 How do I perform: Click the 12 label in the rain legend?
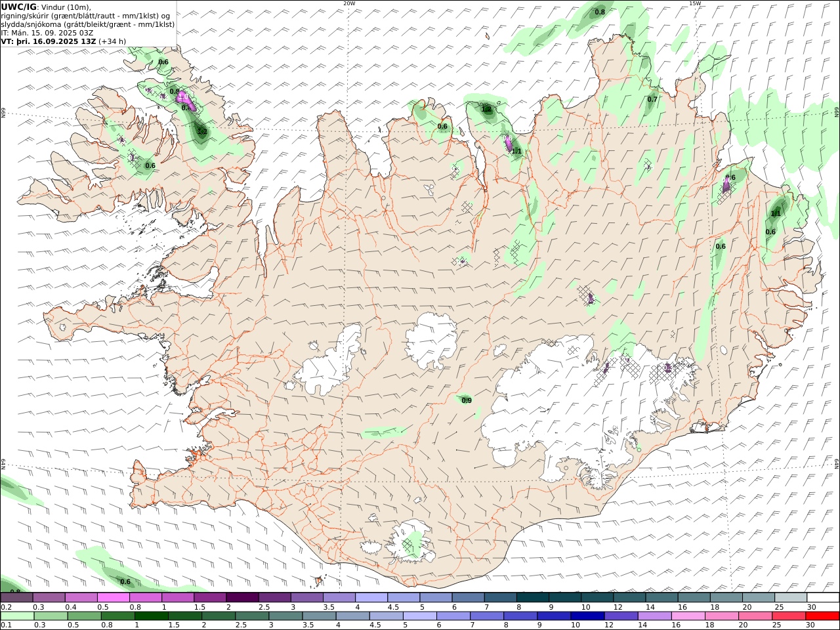coord(610,625)
